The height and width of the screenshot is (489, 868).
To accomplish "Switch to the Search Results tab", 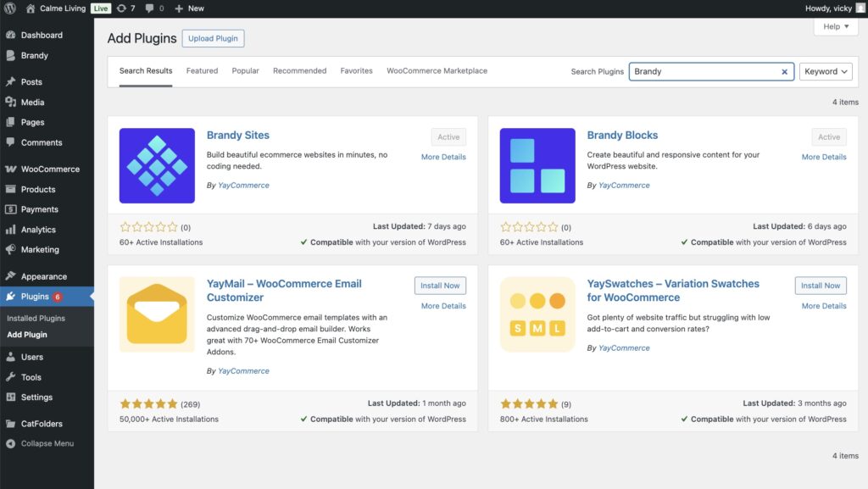I will pos(146,71).
